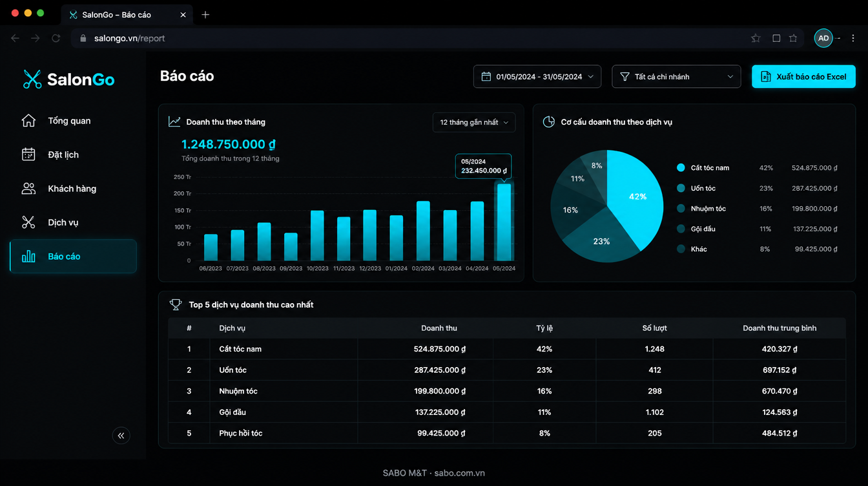Click the square split-view icon in browser toolbar
Viewport: 868px width, 486px height.
[776, 38]
